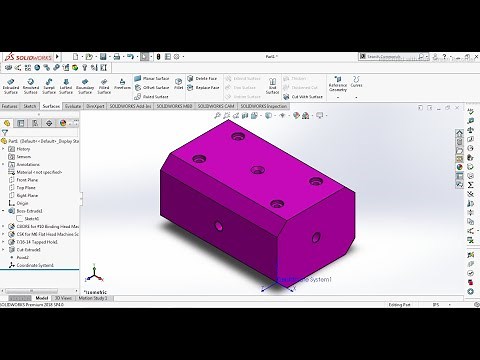Click the Zoom to Fit view icon
Screen dimensions: 480x360
pos(217,116)
